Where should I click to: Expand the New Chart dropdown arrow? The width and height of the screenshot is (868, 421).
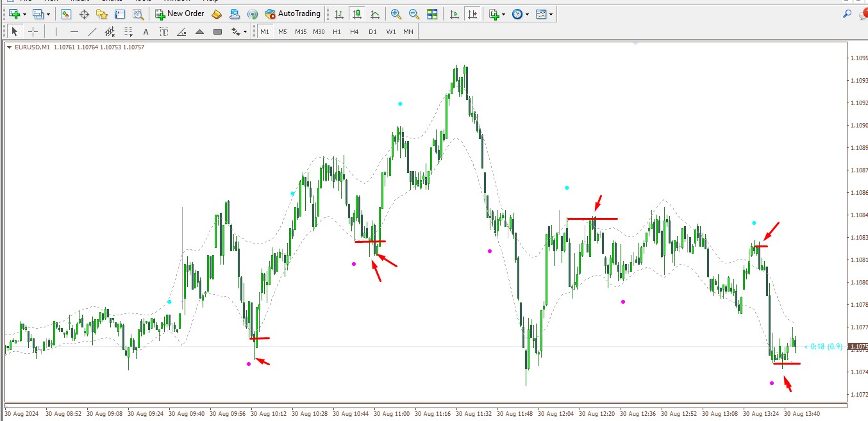[x=24, y=13]
